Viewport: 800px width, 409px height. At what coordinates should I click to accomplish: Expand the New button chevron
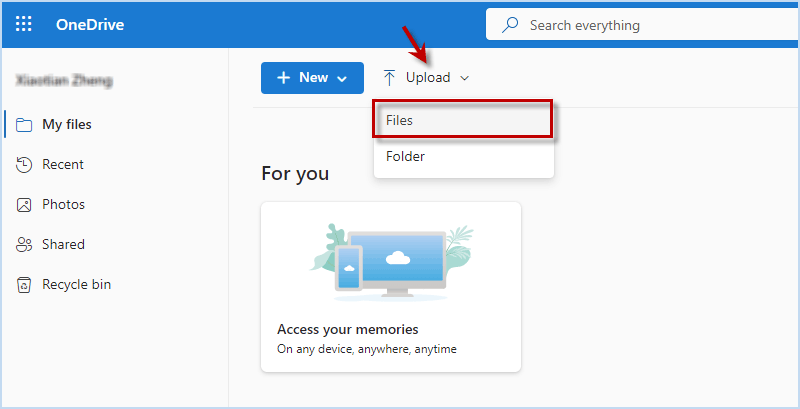click(342, 79)
